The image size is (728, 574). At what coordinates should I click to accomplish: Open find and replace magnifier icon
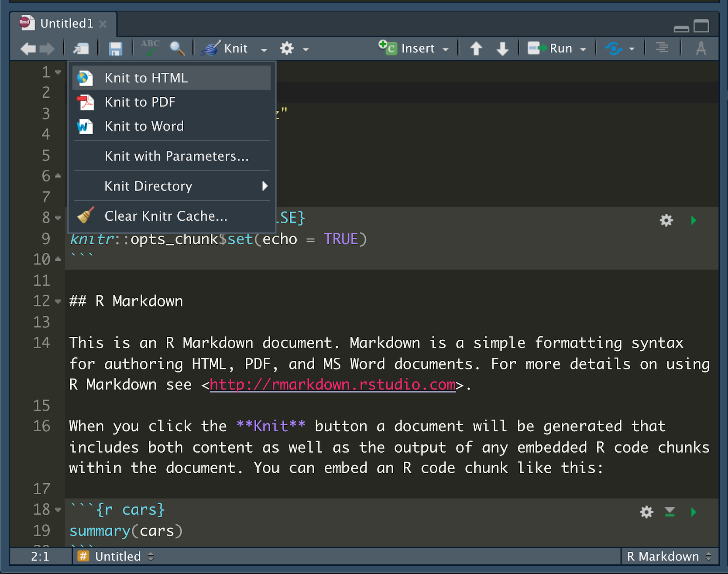[177, 48]
